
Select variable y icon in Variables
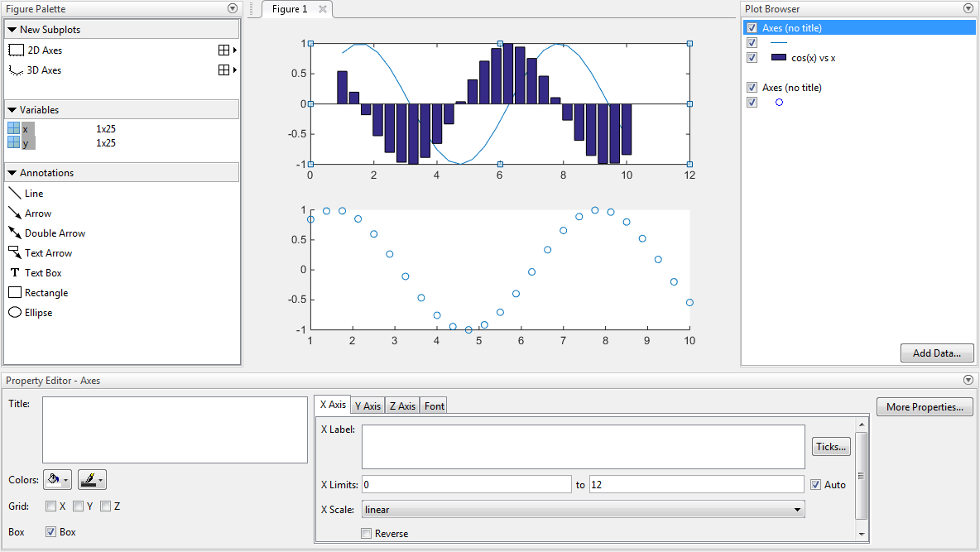(x=13, y=142)
